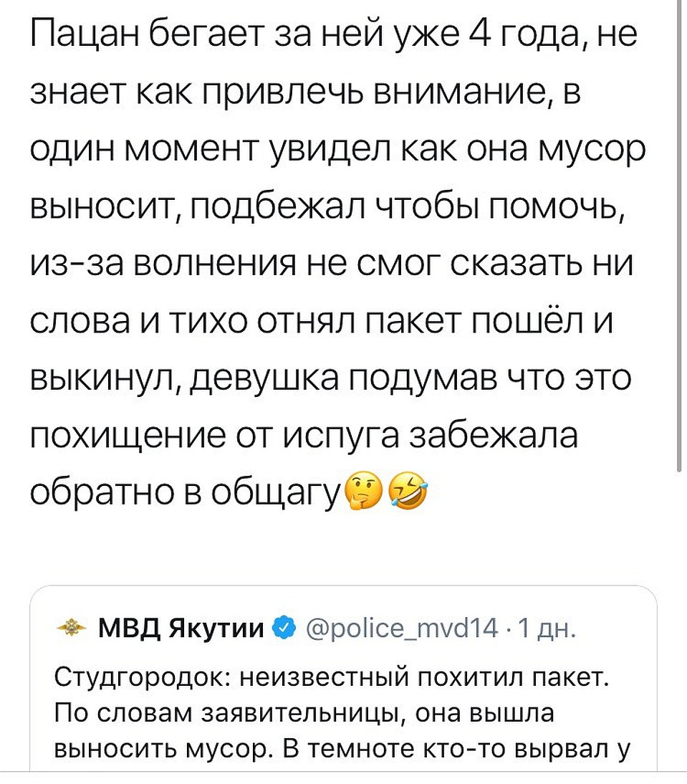Click the tweet line 'выкинул, девушка подумав'
687x784 pixels.
click(331, 378)
